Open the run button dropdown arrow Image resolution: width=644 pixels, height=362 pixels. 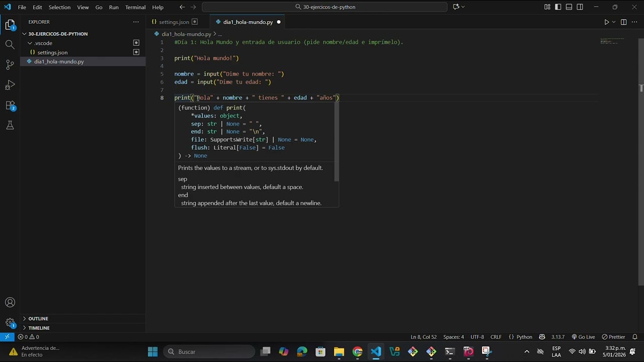coord(614,22)
